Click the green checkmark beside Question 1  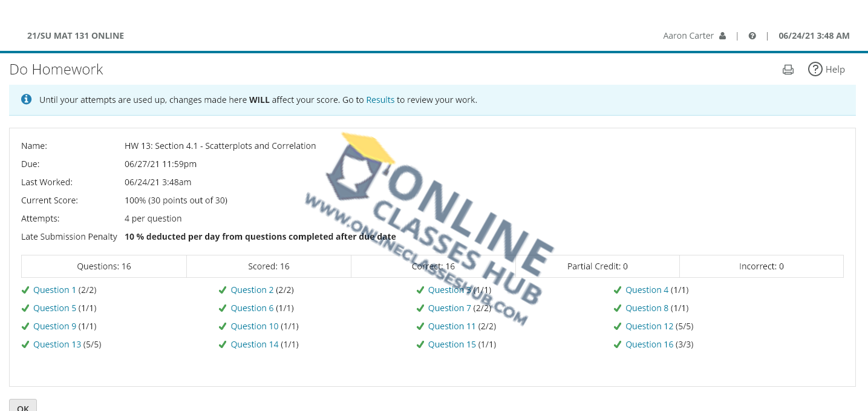coord(25,290)
